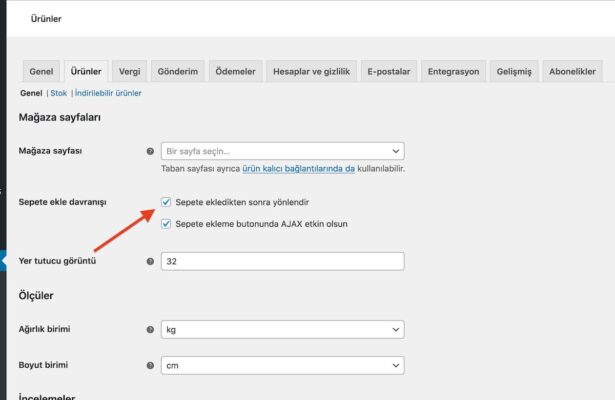Click help icon next to Boyut birimi

pos(150,365)
